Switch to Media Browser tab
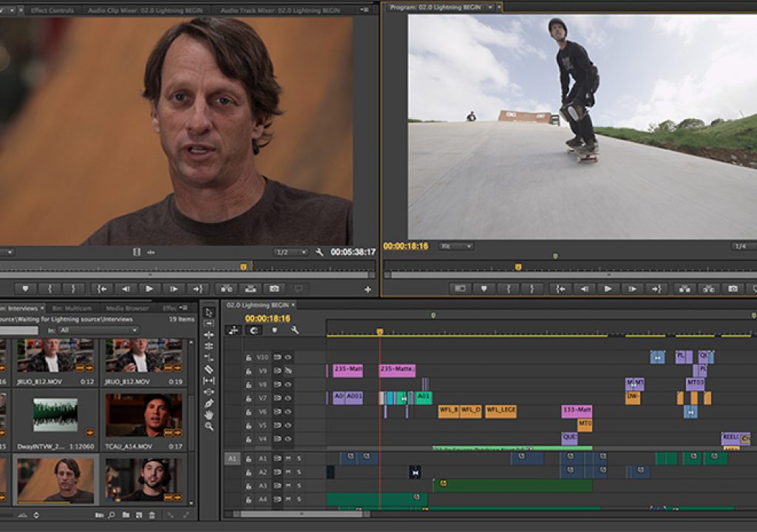The height and width of the screenshot is (532, 757). pos(127,308)
